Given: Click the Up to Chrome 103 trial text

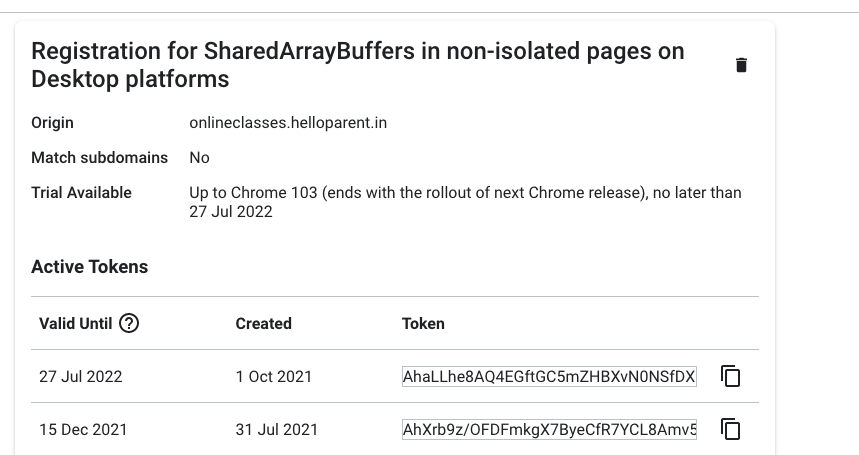Looking at the screenshot, I should point(465,202).
